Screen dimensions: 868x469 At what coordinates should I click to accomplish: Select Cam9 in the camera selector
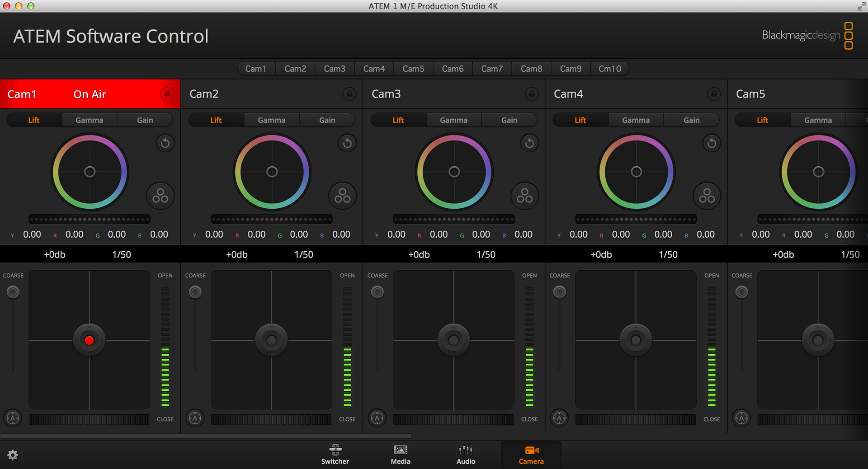(x=571, y=69)
